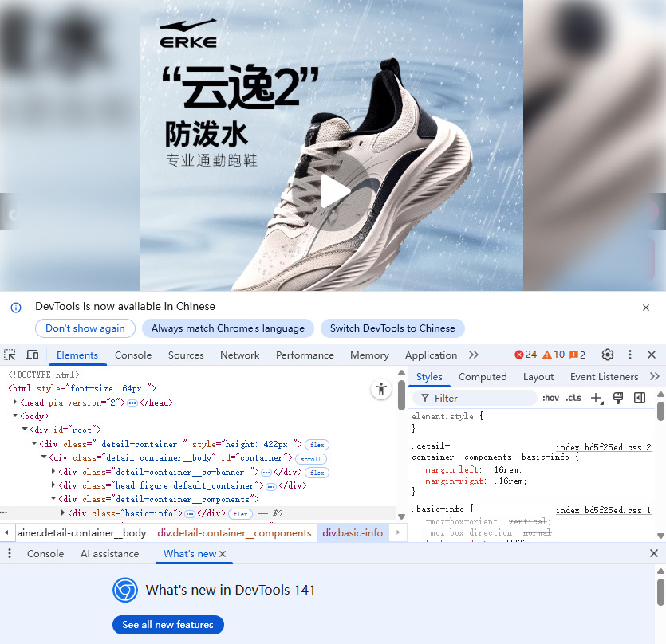
Task: Toggle the :hov element state panel
Action: [550, 399]
